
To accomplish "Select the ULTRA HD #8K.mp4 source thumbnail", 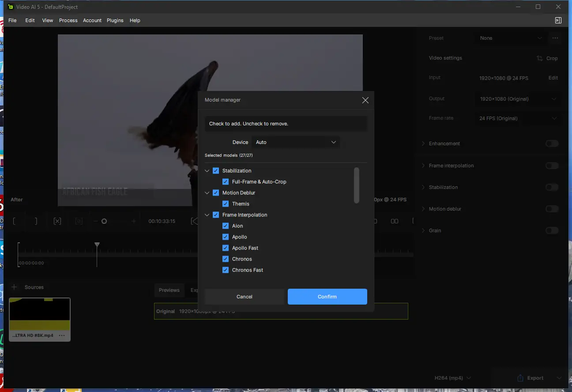I will pyautogui.click(x=40, y=320).
